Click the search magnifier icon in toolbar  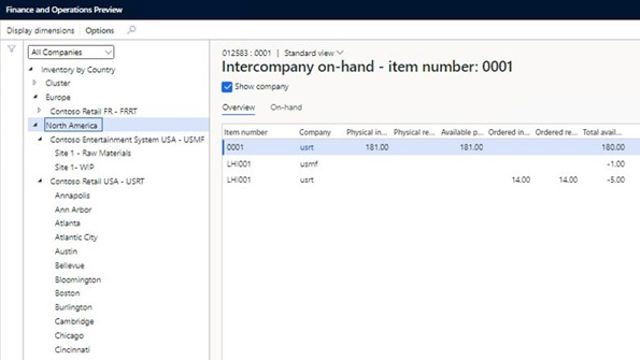[131, 30]
